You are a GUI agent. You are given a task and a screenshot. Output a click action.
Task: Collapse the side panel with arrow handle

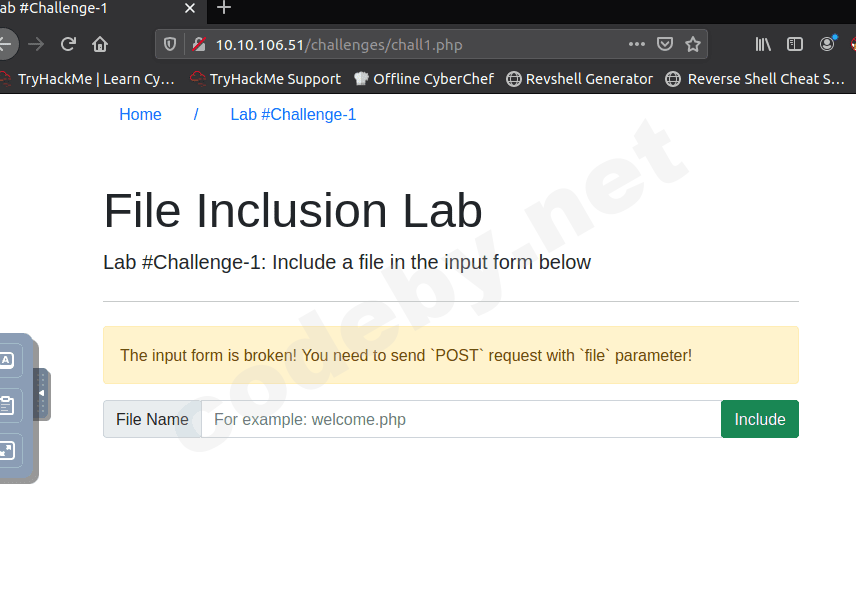click(x=41, y=393)
